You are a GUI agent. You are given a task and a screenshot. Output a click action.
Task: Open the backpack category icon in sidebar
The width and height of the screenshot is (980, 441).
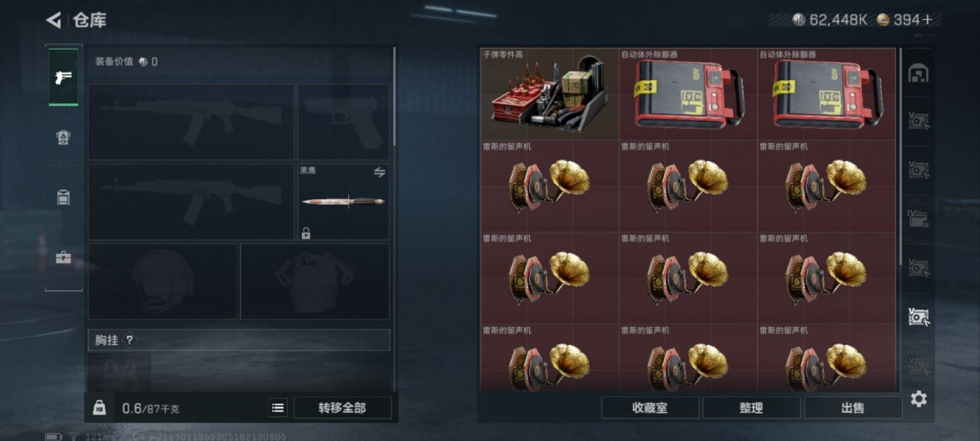pos(64,198)
